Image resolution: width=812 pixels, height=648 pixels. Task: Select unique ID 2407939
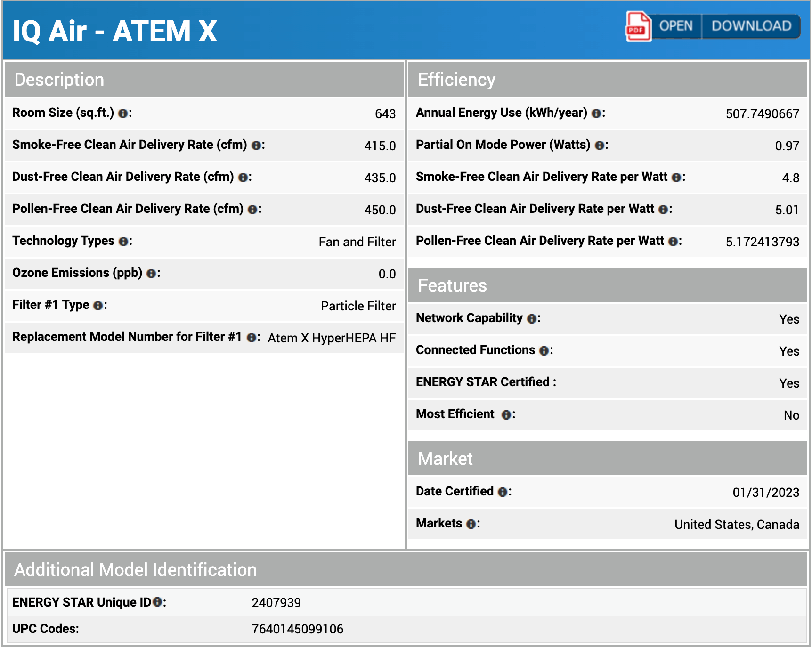[x=276, y=603]
